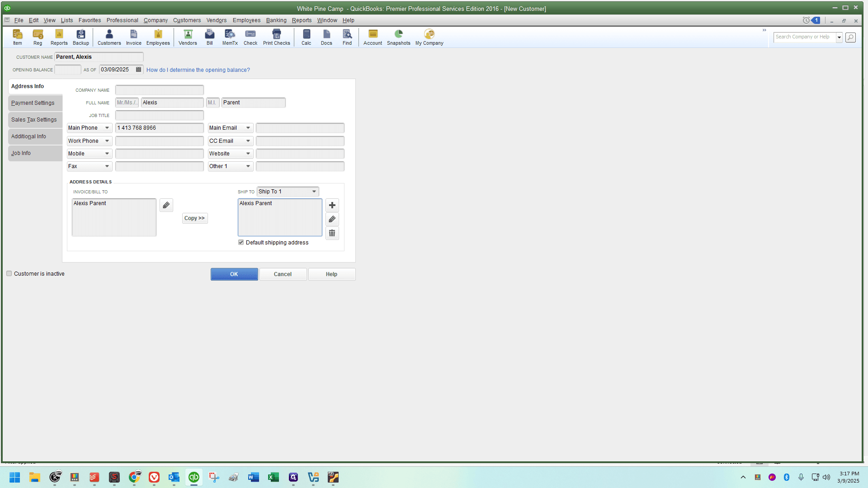Open the Windows Start menu

(x=15, y=477)
